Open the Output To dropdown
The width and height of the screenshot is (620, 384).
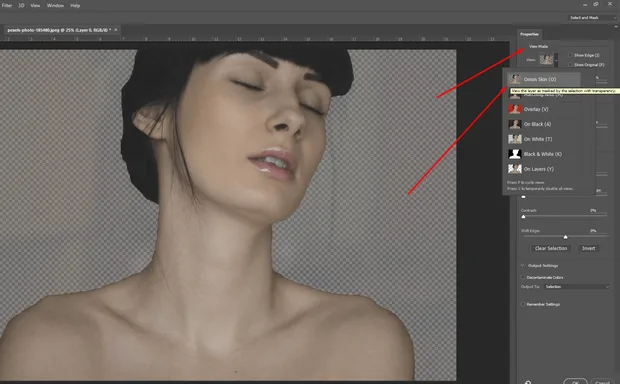coord(577,287)
